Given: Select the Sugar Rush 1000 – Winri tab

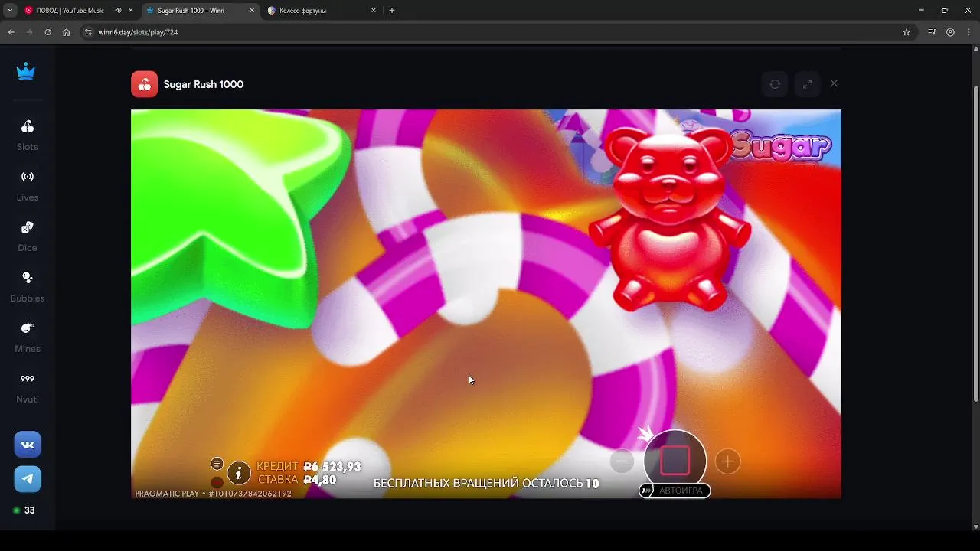Looking at the screenshot, I should 191,11.
